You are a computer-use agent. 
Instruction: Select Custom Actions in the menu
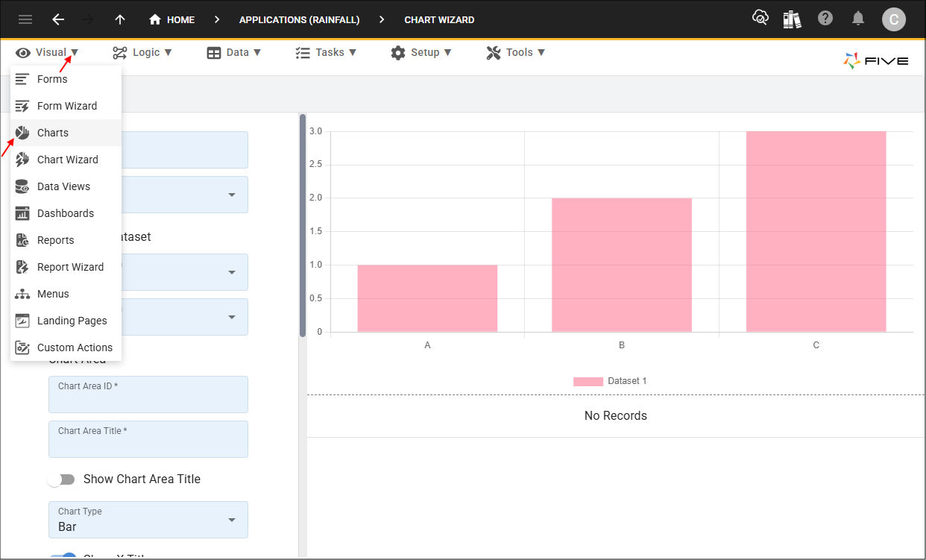[x=75, y=347]
